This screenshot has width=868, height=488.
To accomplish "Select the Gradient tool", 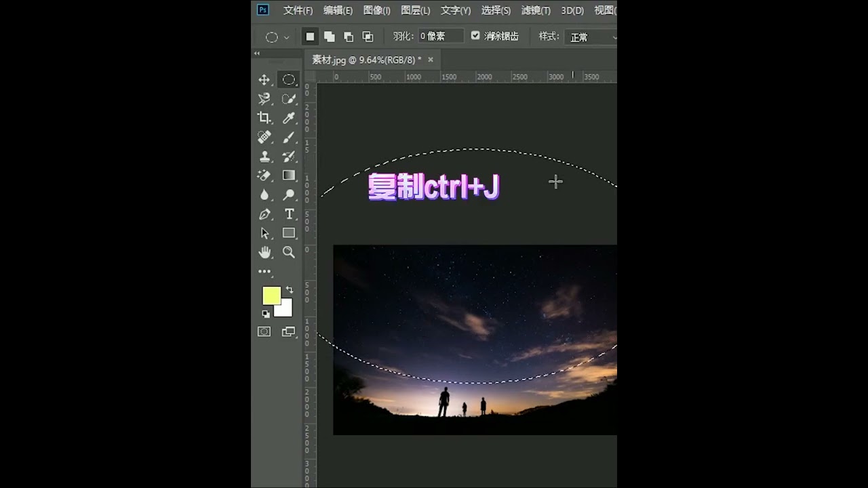I will click(289, 175).
